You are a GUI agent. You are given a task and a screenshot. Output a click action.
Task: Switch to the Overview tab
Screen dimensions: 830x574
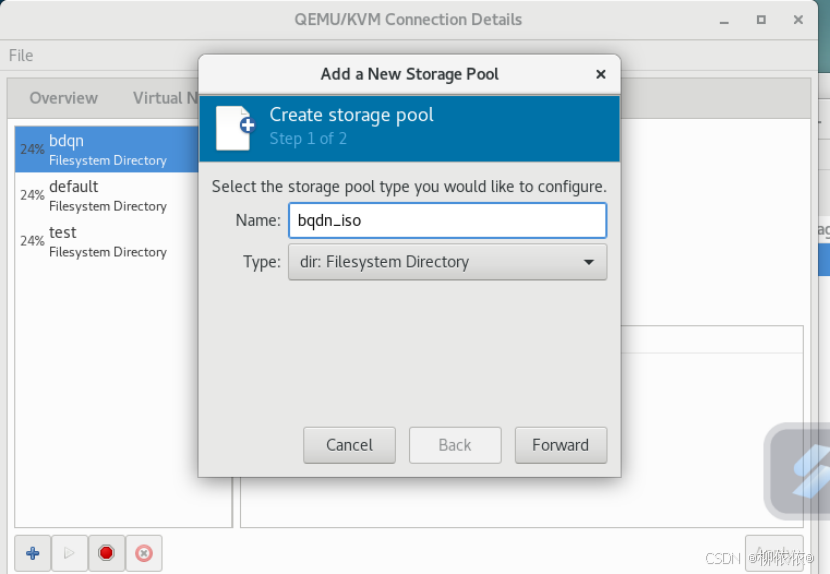pyautogui.click(x=64, y=98)
